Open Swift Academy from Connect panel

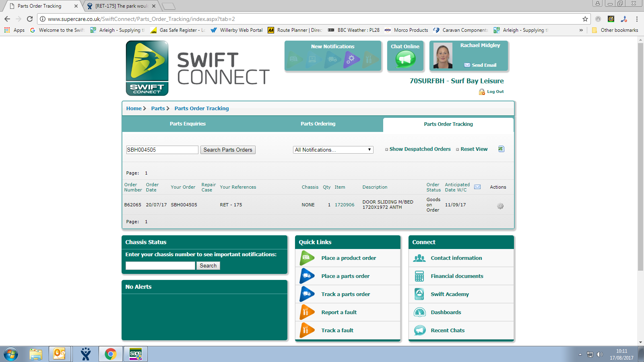(450, 294)
